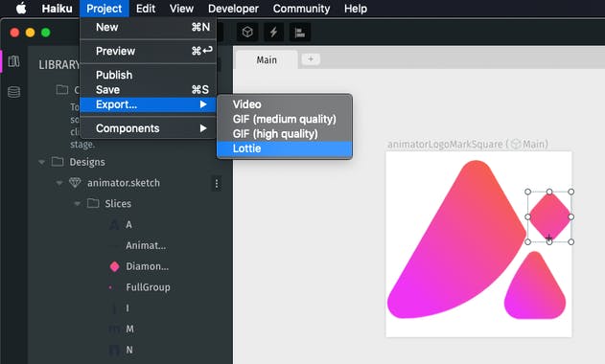Screen dimensions: 605x364
Task: Select the Diamon... slice name
Action: (147, 266)
